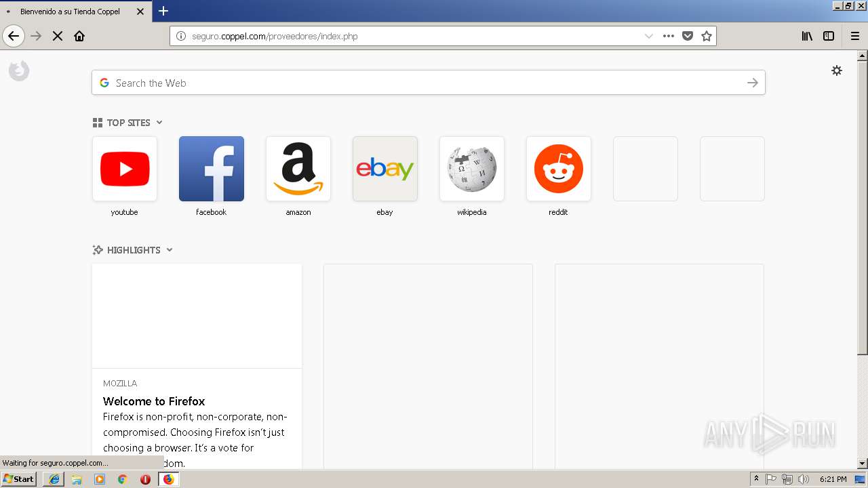Bookmark this page with the star
This screenshot has width=868, height=488.
tap(707, 36)
